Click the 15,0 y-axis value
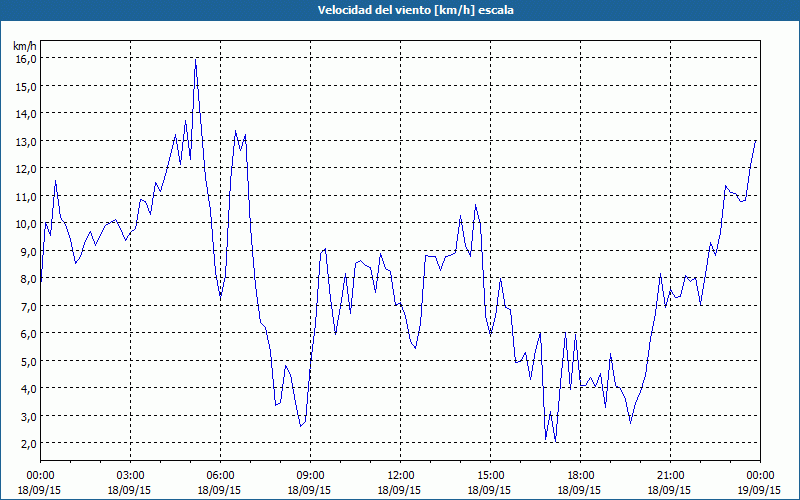This screenshot has width=800, height=500. pos(26,86)
